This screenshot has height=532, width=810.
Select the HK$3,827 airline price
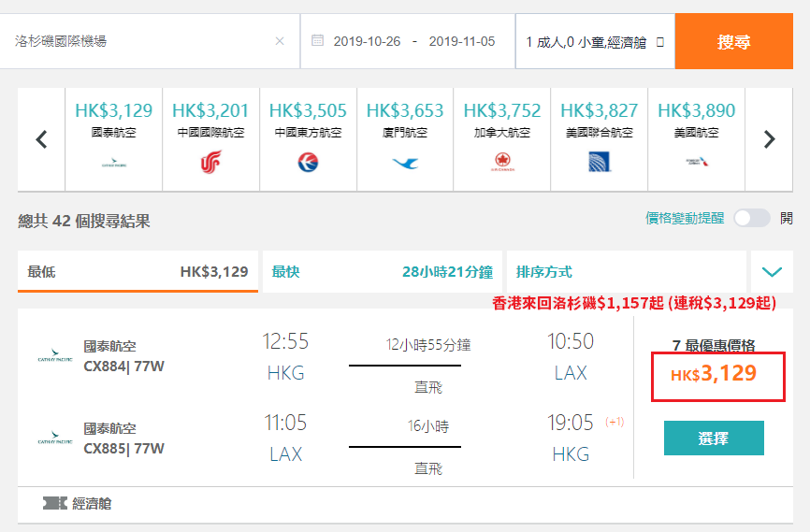pos(600,110)
